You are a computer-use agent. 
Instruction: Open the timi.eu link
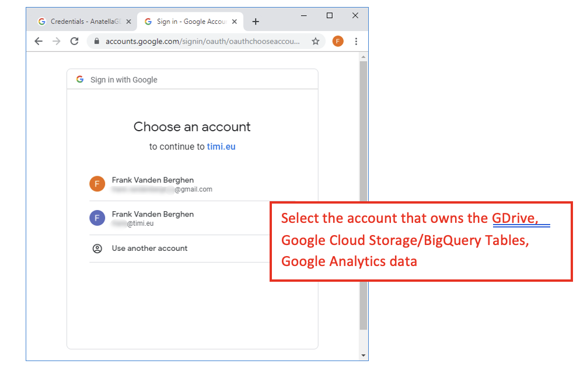tap(221, 147)
